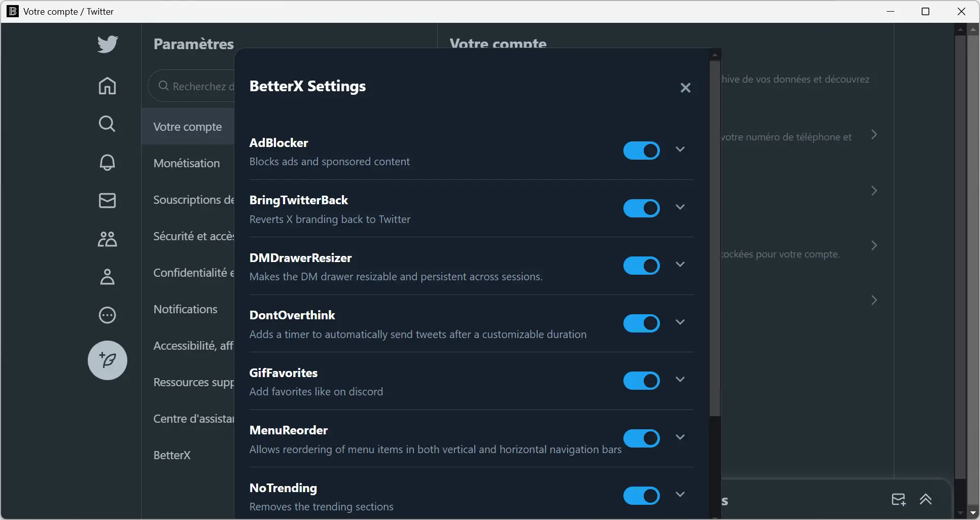The height and width of the screenshot is (520, 980).
Task: Click the search magnifier in settings search
Action: pos(163,86)
